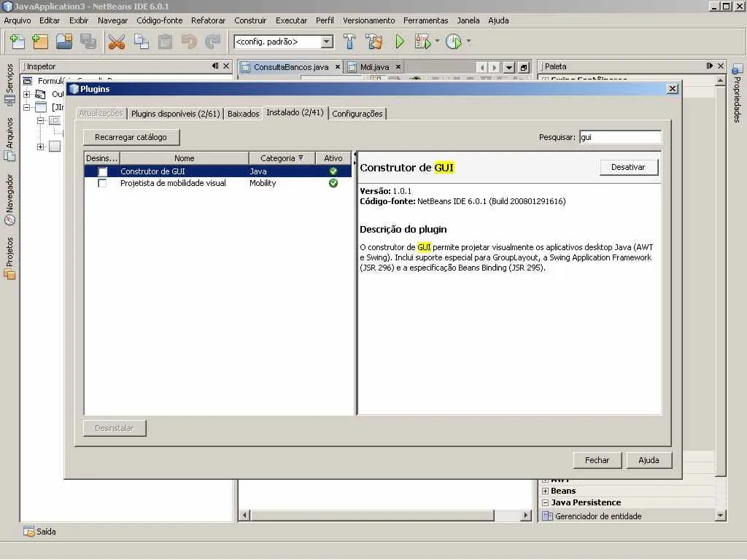Click the Build Main Project hammer icon
The width and height of the screenshot is (747, 560).
(x=350, y=42)
